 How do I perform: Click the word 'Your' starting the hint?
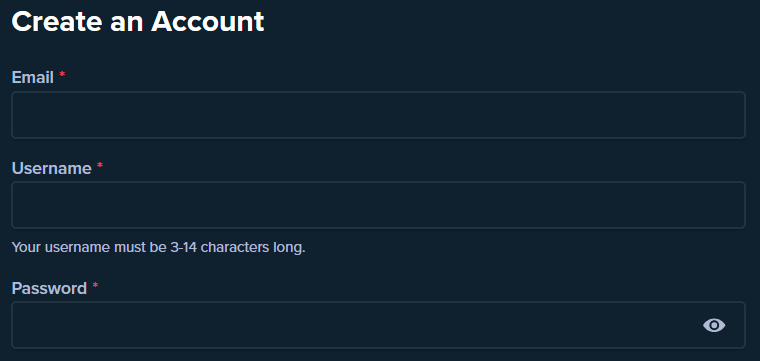tap(26, 248)
